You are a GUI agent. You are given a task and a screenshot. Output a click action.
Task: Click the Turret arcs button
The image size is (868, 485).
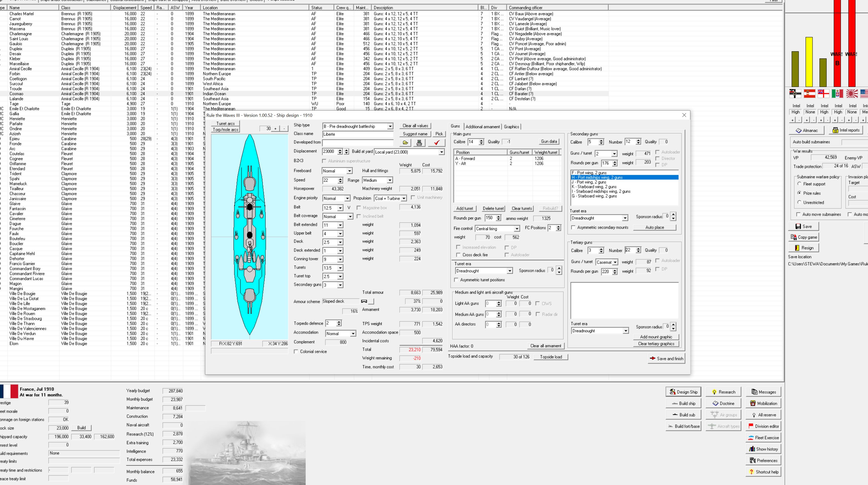tap(226, 124)
